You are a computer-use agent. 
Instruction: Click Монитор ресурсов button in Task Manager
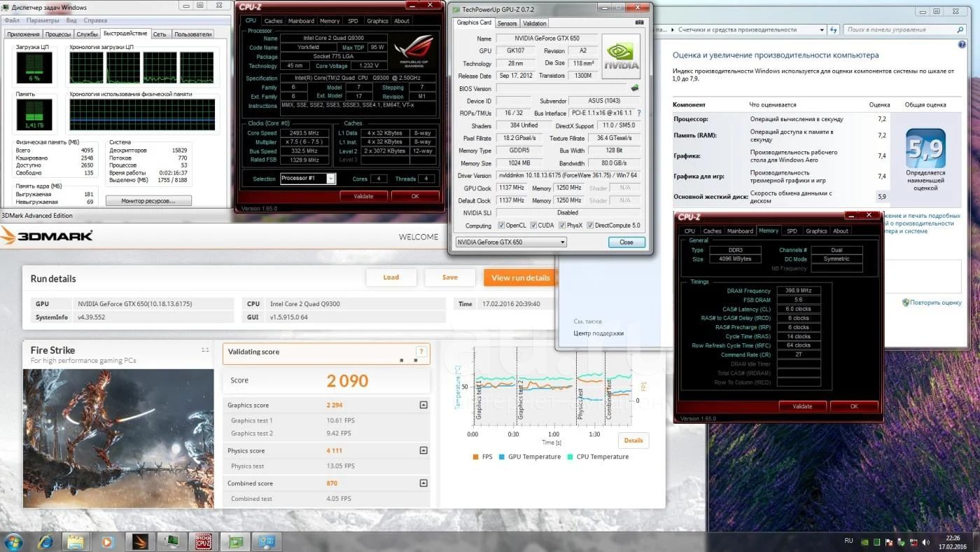[148, 201]
